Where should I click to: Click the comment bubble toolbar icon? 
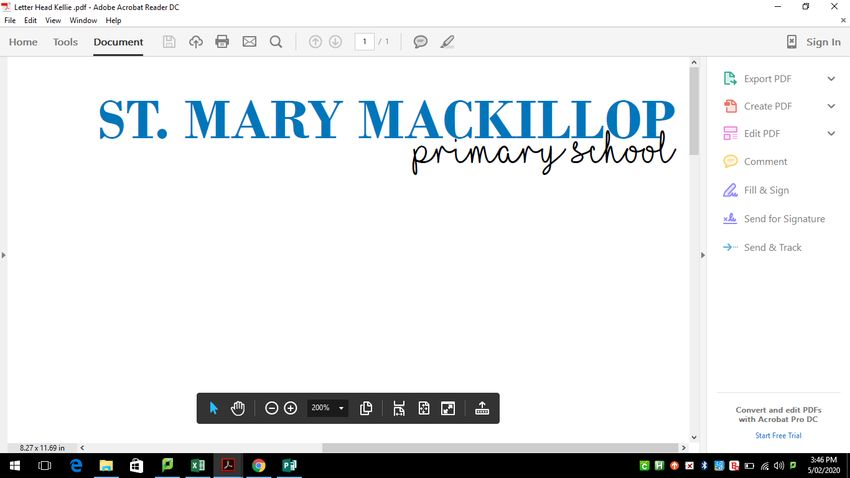click(420, 42)
